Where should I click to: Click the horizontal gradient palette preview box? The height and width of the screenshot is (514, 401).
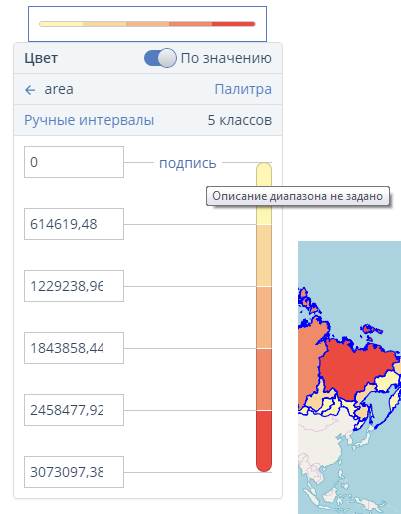tap(147, 24)
